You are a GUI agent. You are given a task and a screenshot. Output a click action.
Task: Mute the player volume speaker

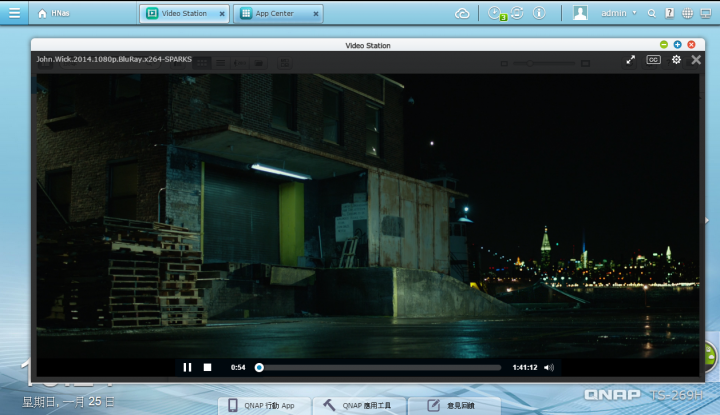(x=549, y=367)
